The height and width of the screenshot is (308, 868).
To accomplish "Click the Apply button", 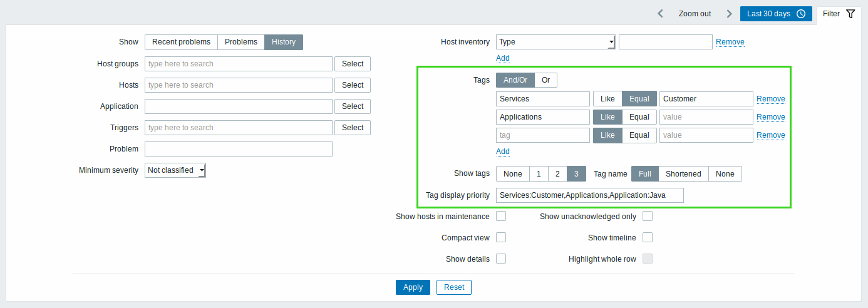I will [x=413, y=287].
